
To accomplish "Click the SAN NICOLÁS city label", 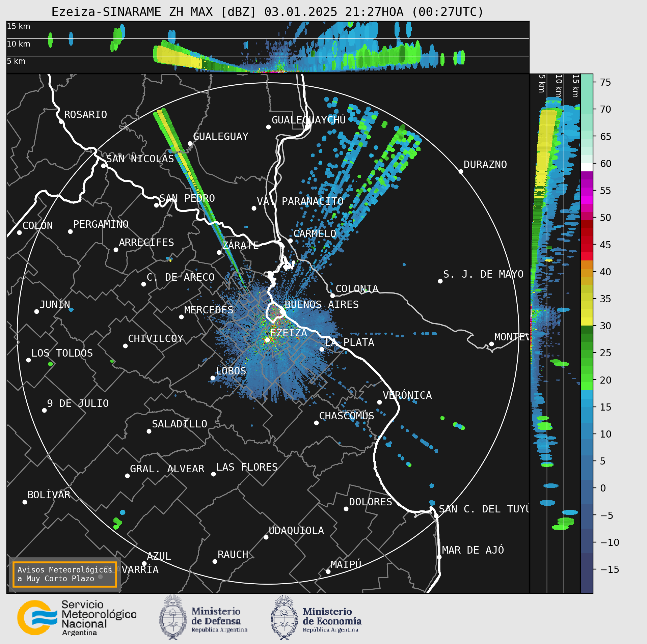I will point(140,159).
